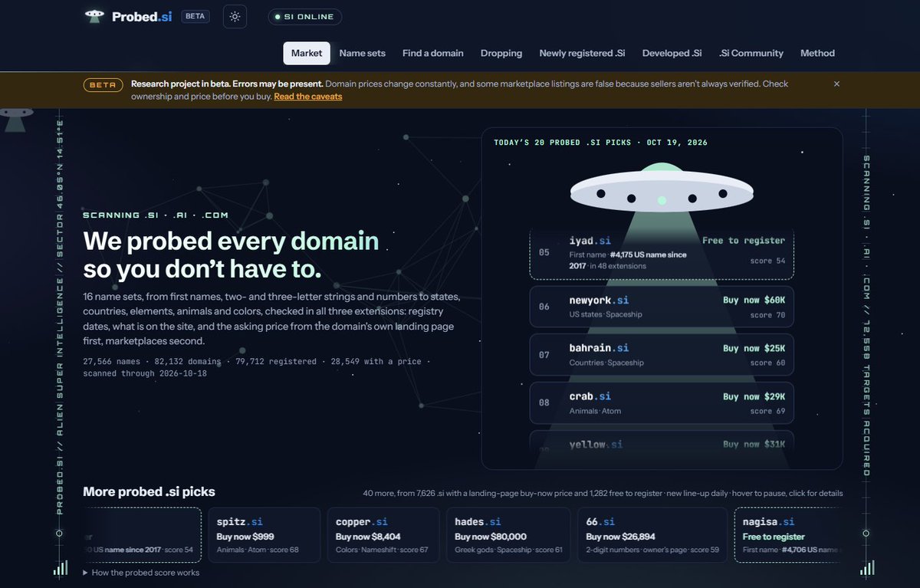Image resolution: width=920 pixels, height=588 pixels.
Task: Switch to the Dropping tab
Action: tap(501, 53)
